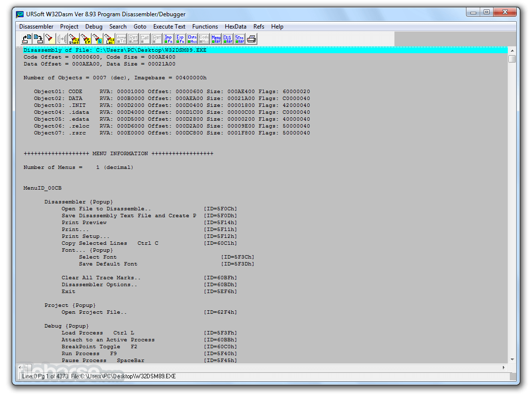Click the Goto Code Location icon
This screenshot has width=532, height=397.
[109, 39]
